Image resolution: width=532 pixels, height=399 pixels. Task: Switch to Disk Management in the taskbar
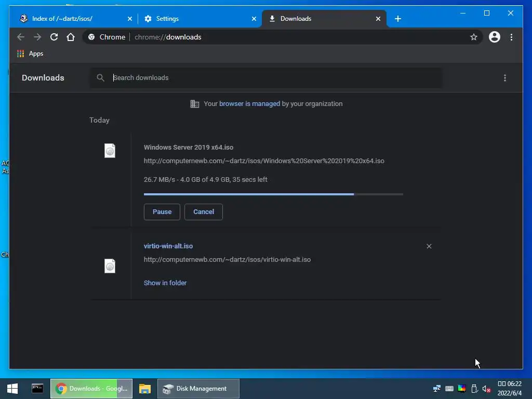pos(198,389)
